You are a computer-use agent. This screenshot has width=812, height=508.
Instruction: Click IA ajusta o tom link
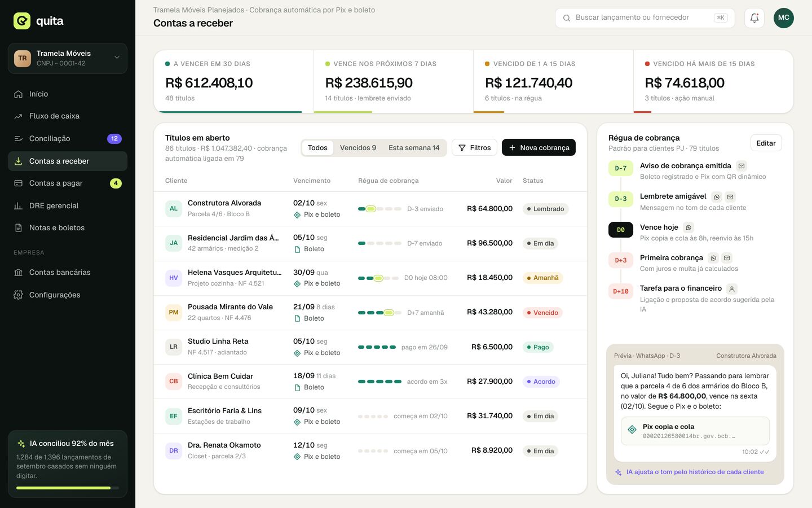pyautogui.click(x=689, y=472)
